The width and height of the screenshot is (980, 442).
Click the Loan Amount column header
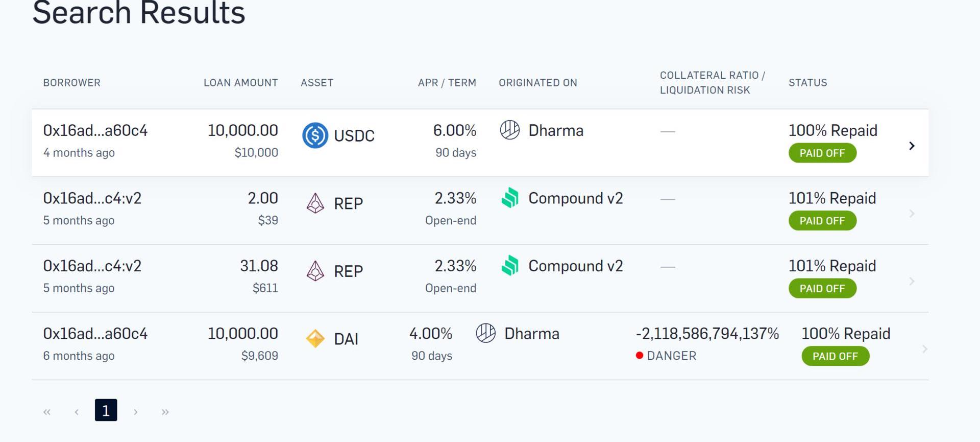point(240,83)
